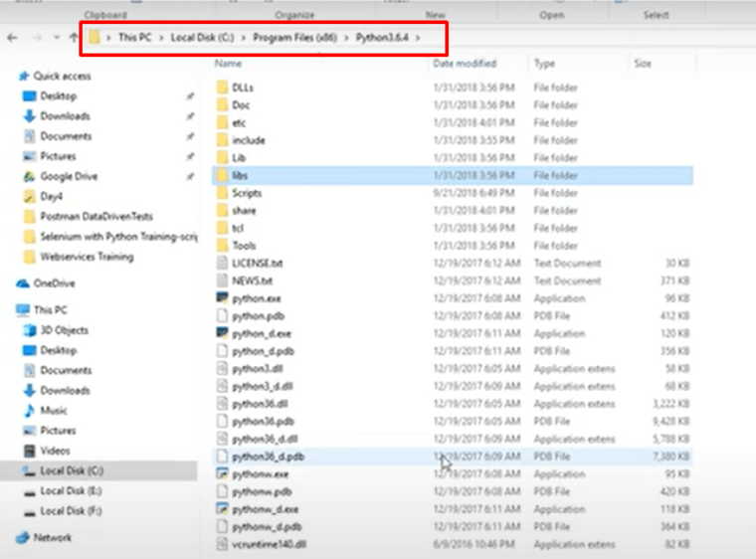The width and height of the screenshot is (756, 559).
Task: Open the recent locations dropdown arrow
Action: [57, 38]
